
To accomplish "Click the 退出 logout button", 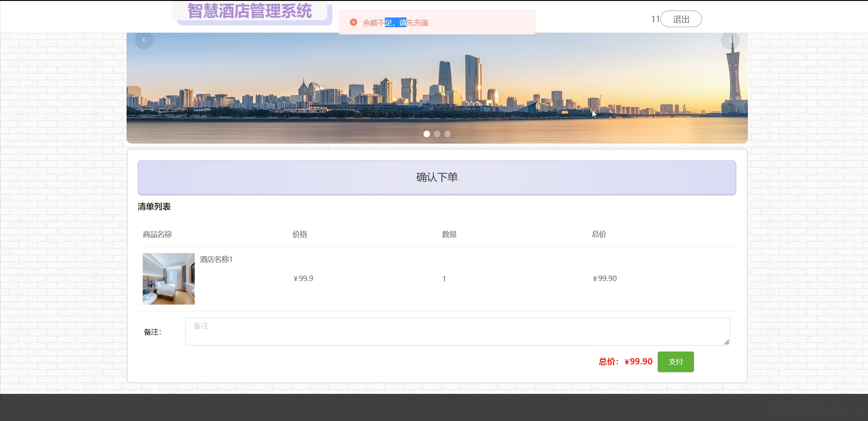I will [x=681, y=19].
